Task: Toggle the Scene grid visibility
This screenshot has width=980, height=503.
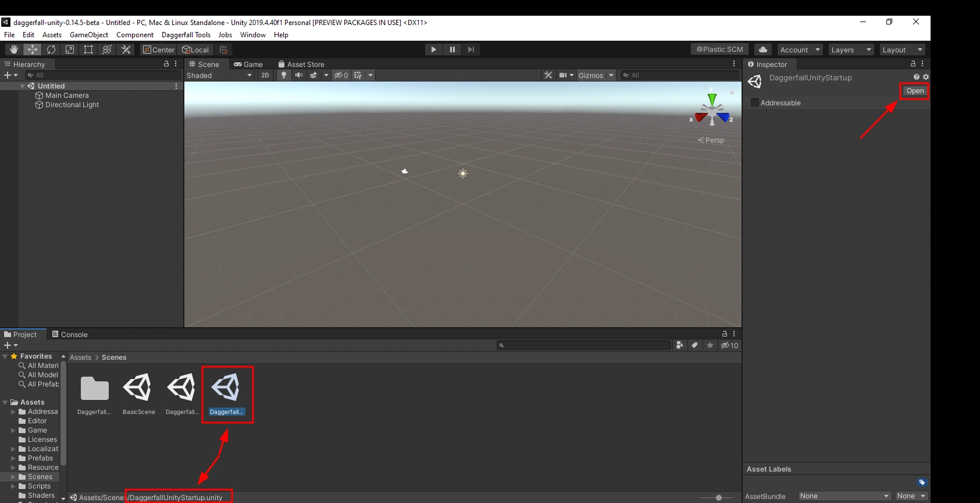Action: click(358, 75)
